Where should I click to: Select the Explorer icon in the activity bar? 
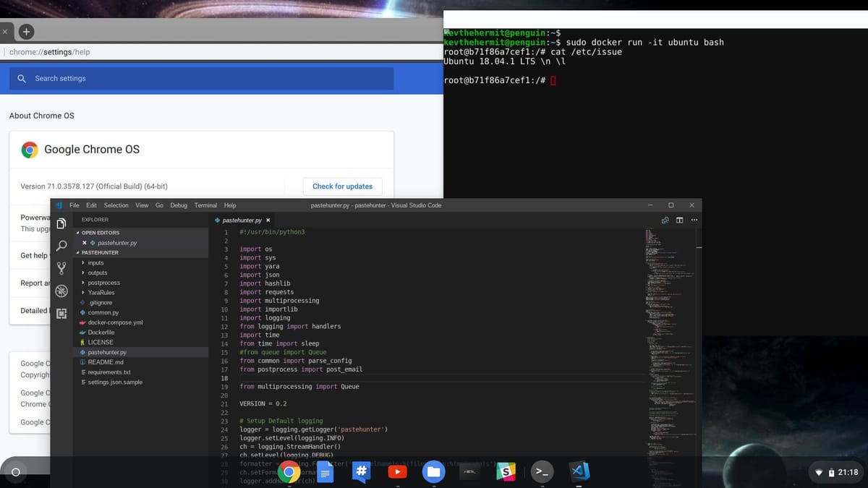pos(61,223)
